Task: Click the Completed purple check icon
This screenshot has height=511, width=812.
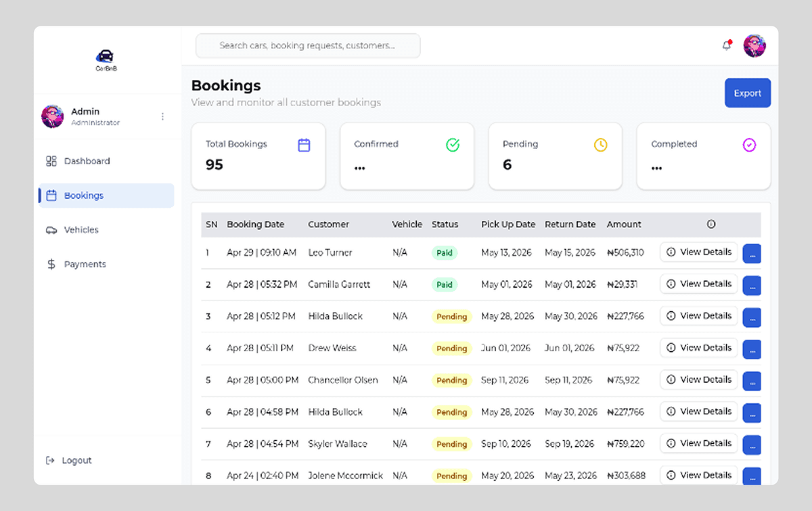Action: [x=749, y=145]
